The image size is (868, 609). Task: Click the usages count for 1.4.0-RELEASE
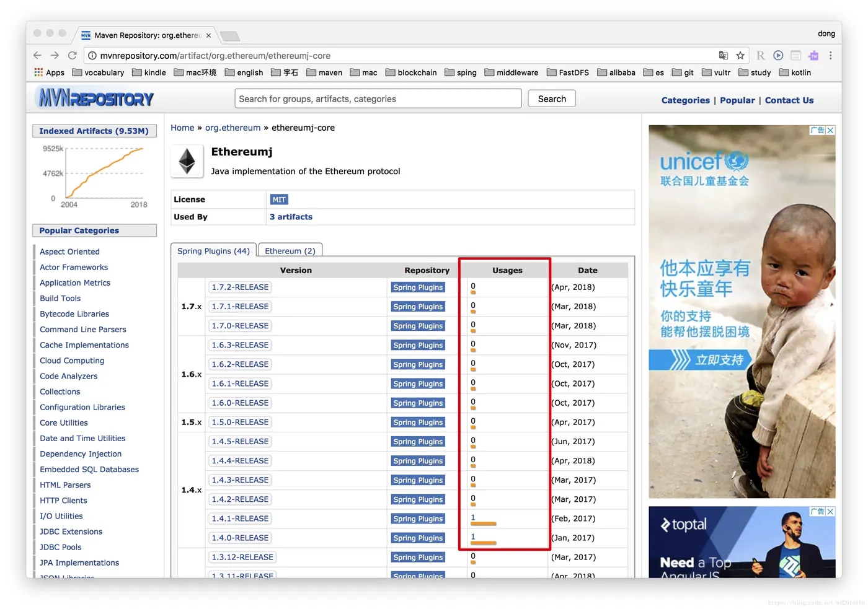point(473,537)
